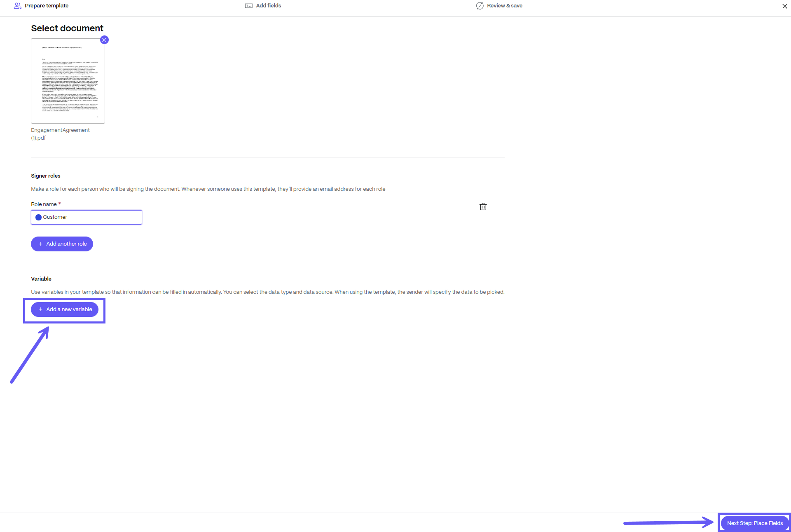This screenshot has height=532, width=791.
Task: Click the blue dot role indicator icon
Action: pos(38,217)
